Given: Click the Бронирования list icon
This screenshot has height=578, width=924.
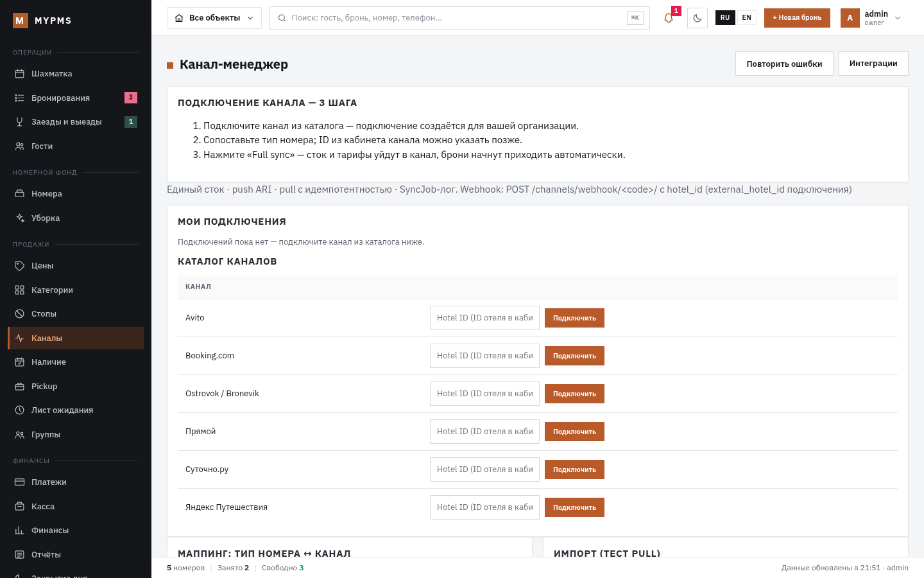Looking at the screenshot, I should click(20, 98).
